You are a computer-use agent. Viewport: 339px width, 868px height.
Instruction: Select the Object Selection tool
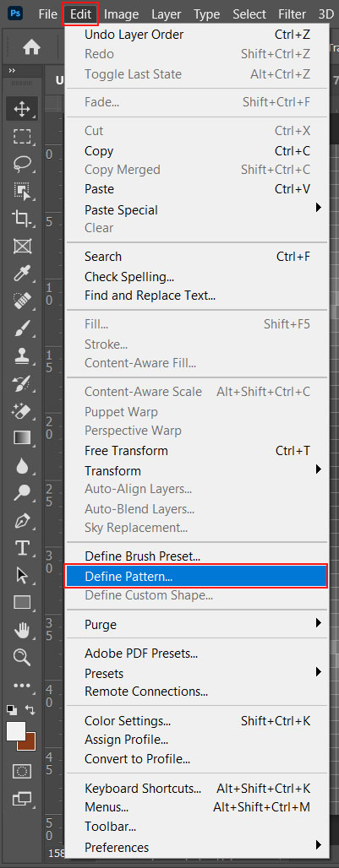tap(22, 191)
